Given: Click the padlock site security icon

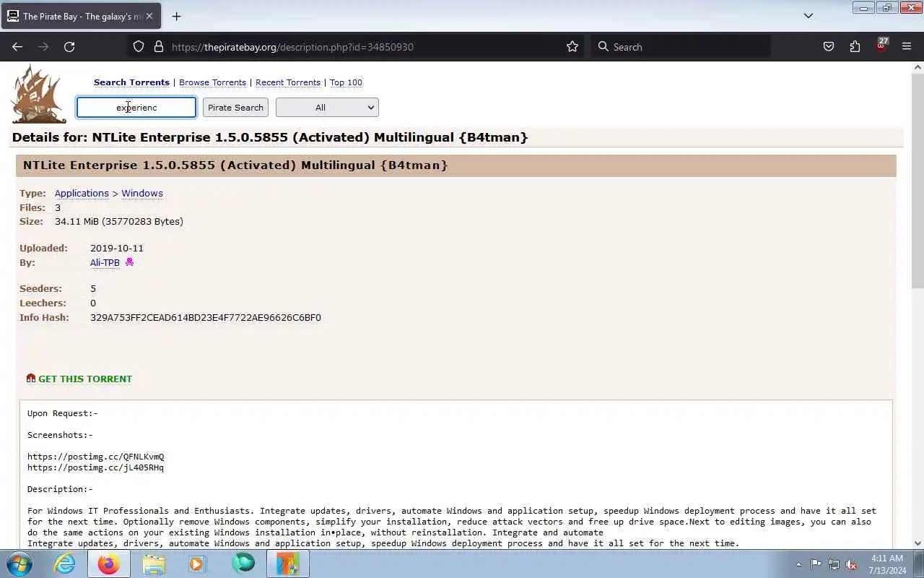Looking at the screenshot, I should [159, 47].
